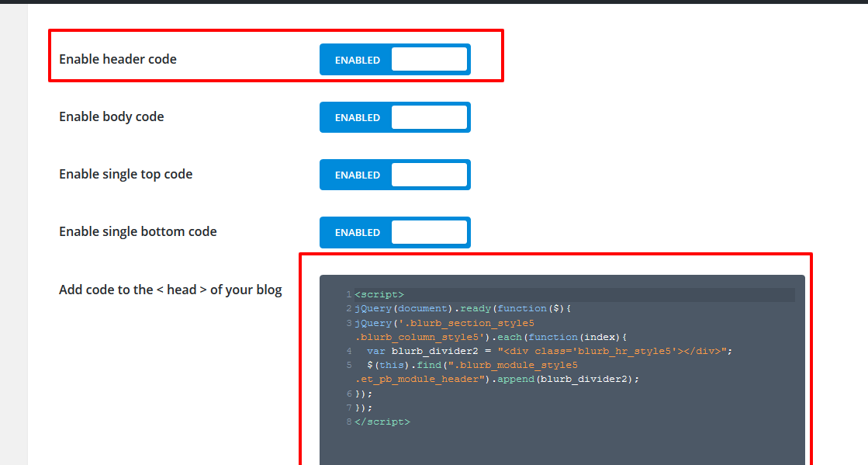Image resolution: width=868 pixels, height=465 pixels.
Task: Click 'Add code to the < head > of your blog' label
Action: click(x=171, y=290)
